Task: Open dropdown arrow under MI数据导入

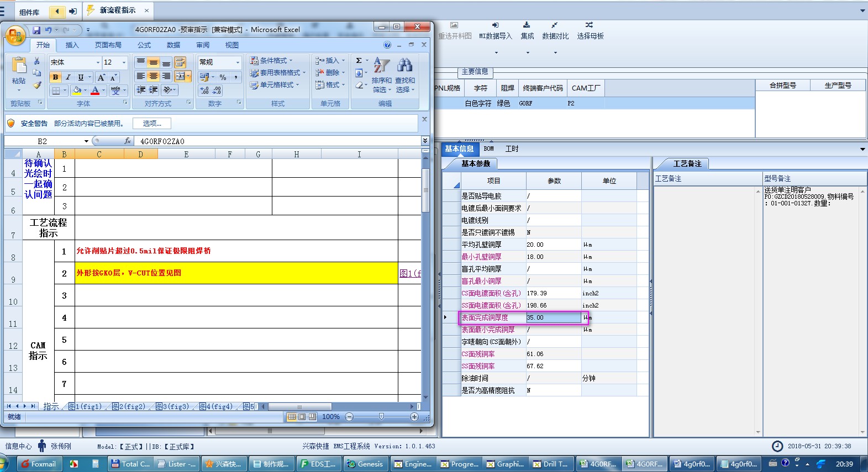Action: 496,53
